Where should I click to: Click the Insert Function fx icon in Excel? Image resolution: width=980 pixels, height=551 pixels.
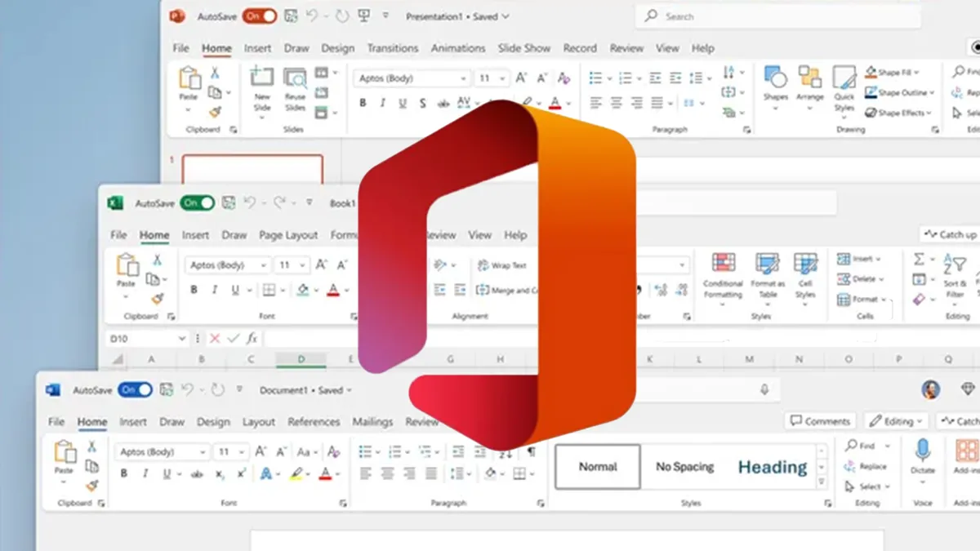pyautogui.click(x=252, y=338)
